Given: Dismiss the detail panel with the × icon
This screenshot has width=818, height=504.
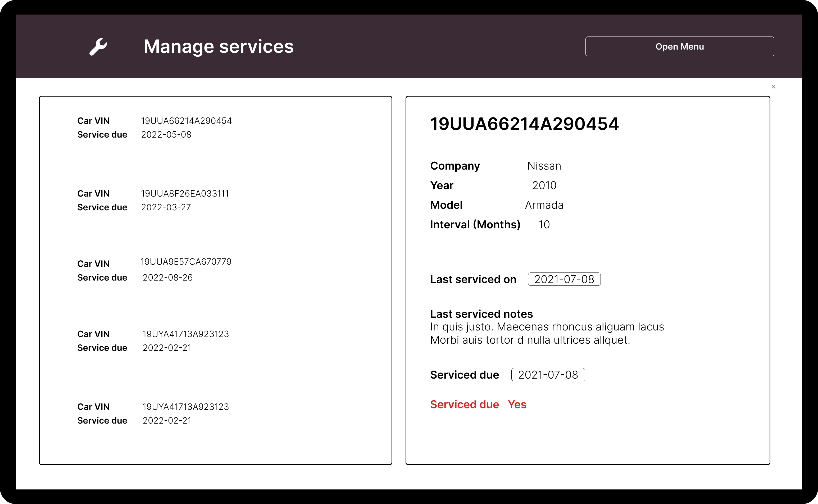Looking at the screenshot, I should pos(774,87).
